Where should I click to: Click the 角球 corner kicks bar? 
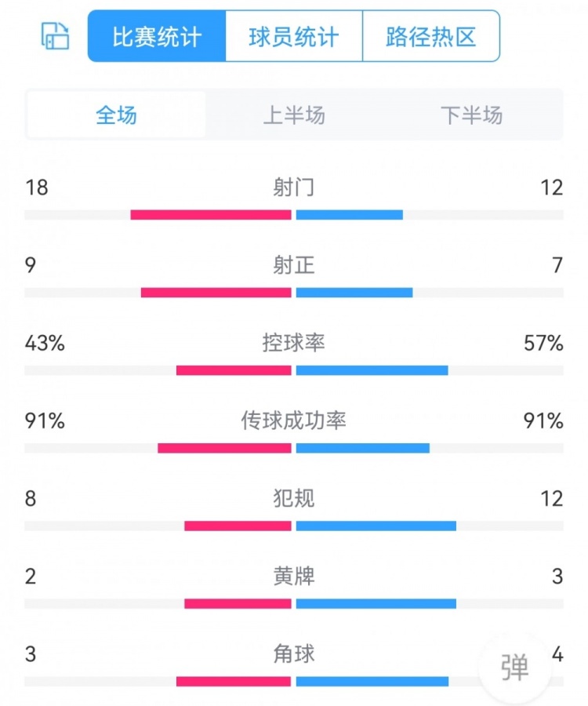coord(294,681)
